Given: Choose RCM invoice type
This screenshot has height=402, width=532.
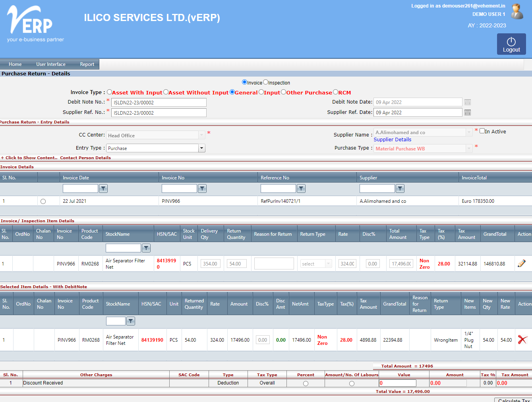Looking at the screenshot, I should click(335, 92).
